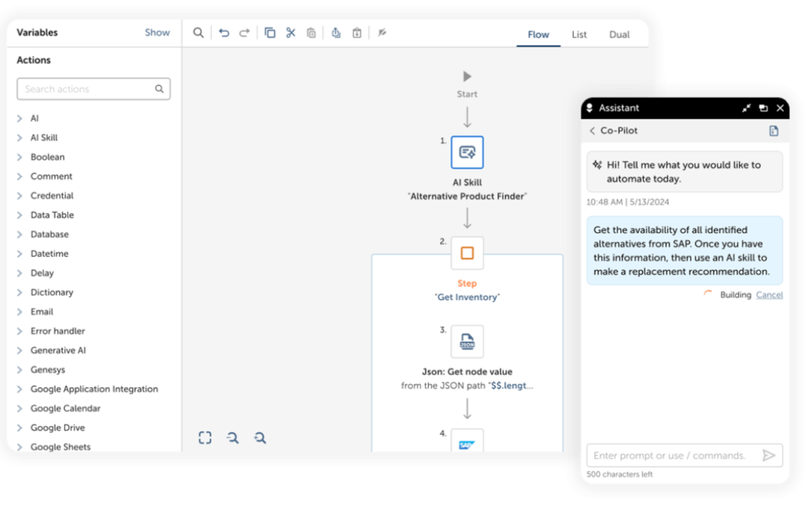Go back using the Co-Pilot back chevron

click(x=592, y=131)
